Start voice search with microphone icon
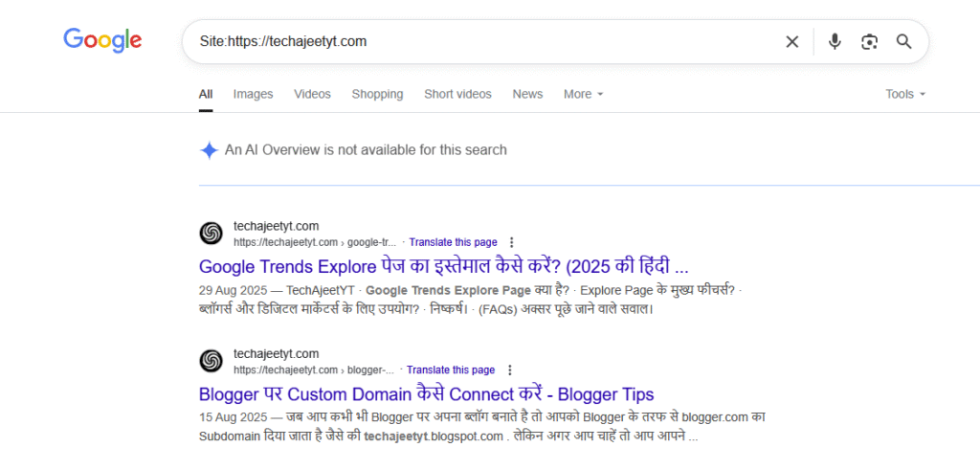Image resolution: width=980 pixels, height=470 pixels. point(835,41)
